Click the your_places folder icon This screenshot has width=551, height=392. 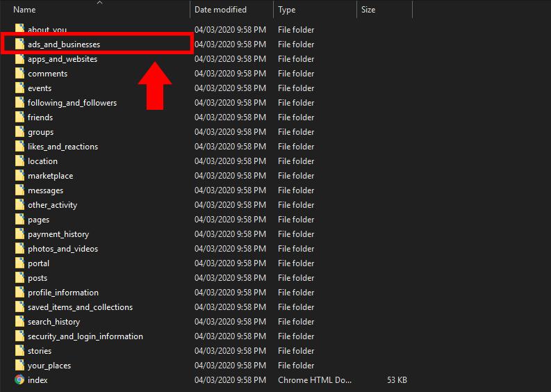[x=19, y=365]
